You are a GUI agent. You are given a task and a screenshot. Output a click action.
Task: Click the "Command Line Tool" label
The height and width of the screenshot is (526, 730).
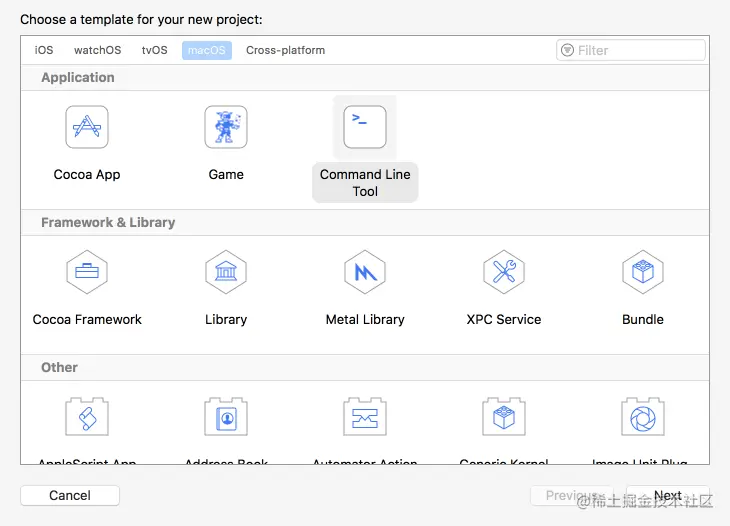click(365, 183)
